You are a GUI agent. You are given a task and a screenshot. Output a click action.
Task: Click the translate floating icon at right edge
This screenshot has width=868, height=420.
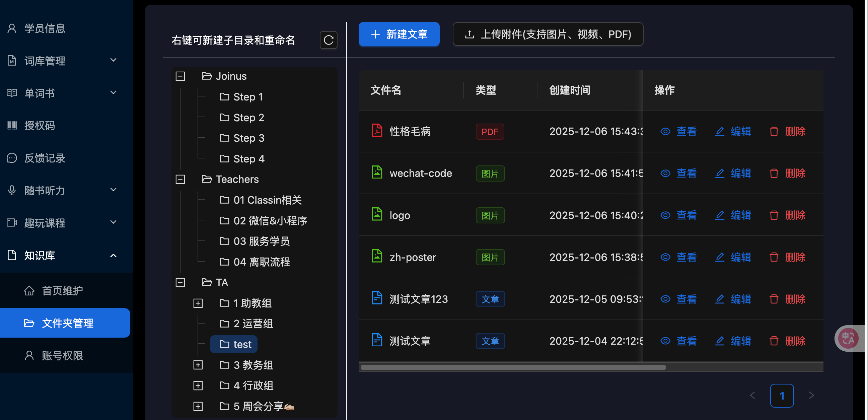pos(848,338)
